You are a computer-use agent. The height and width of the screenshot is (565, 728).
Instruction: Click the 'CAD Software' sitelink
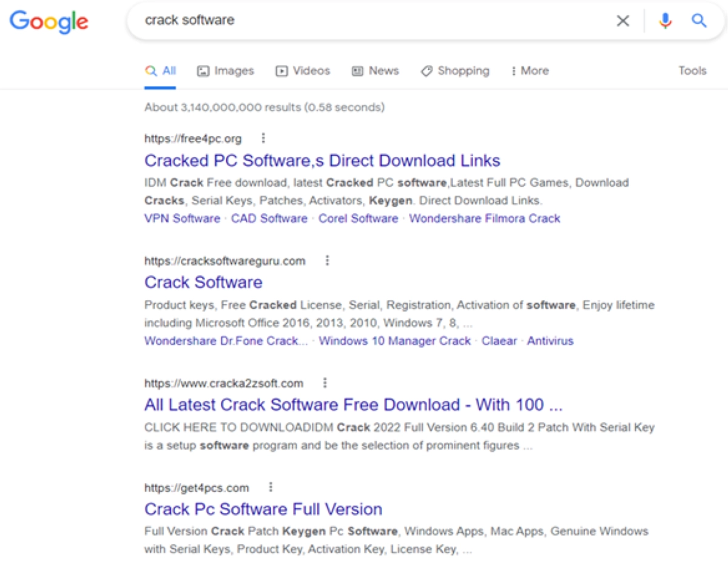[x=269, y=218]
